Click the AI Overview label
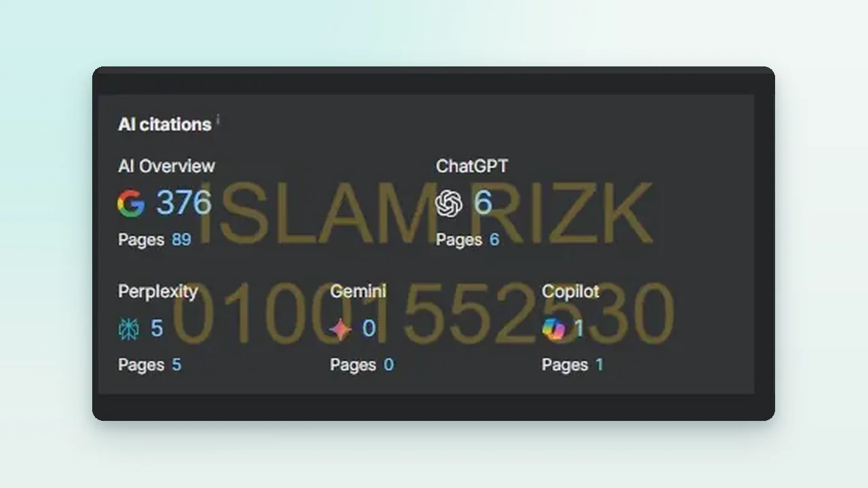This screenshot has width=868, height=488. point(166,166)
